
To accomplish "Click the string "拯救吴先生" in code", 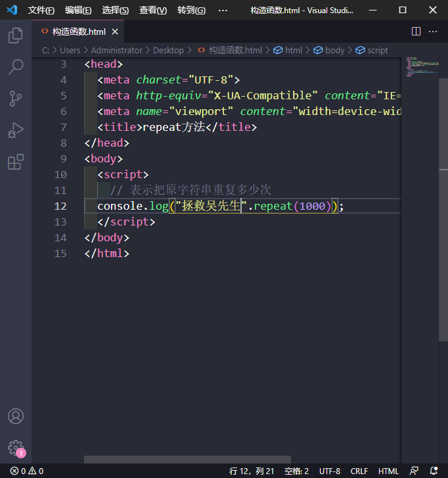I will pos(211,206).
